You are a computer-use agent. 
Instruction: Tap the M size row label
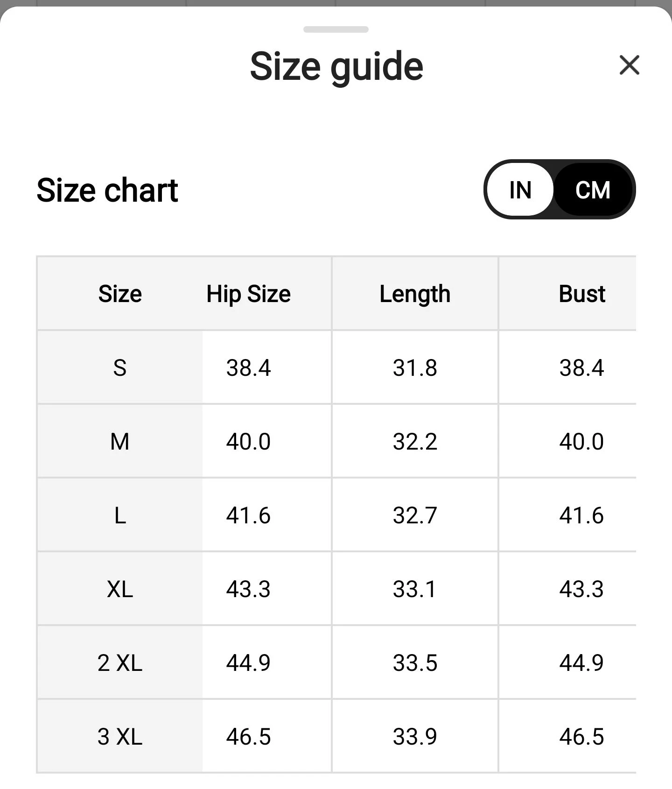[x=120, y=441]
